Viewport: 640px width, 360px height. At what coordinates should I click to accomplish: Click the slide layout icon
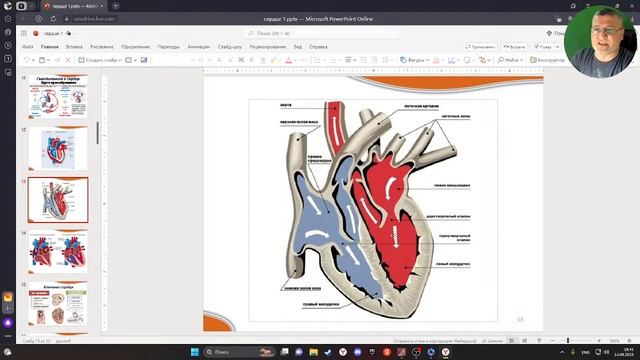pyautogui.click(x=129, y=60)
